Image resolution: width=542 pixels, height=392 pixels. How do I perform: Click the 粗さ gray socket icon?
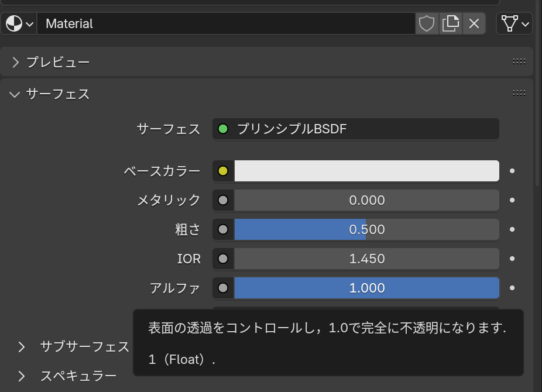[223, 229]
